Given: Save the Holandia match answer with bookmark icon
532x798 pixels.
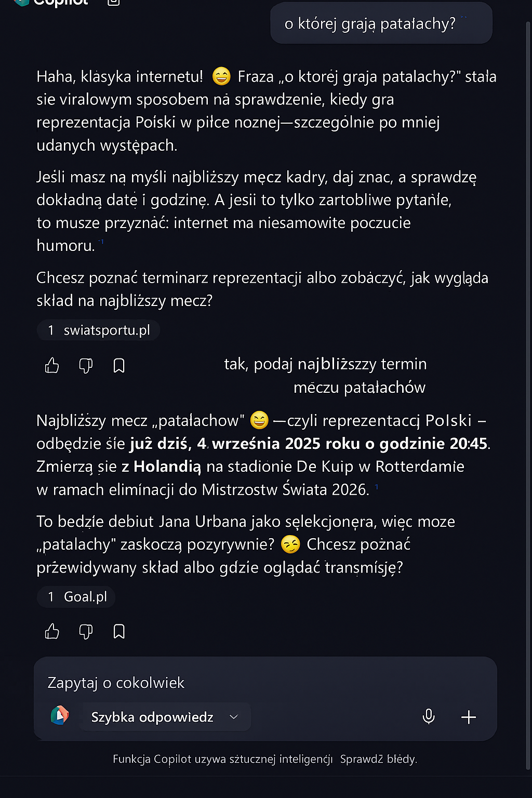Looking at the screenshot, I should click(x=119, y=631).
